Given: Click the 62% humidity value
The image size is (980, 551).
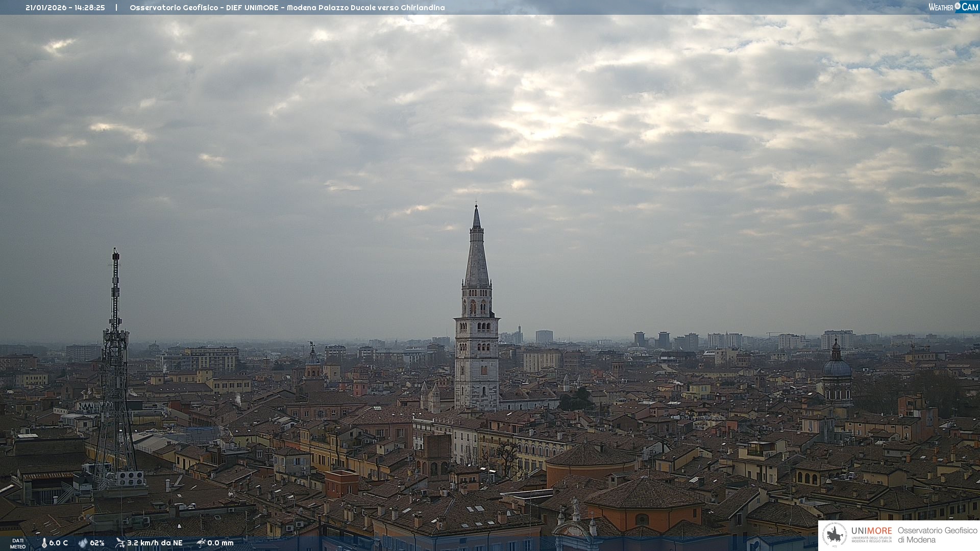Looking at the screenshot, I should pos(97,543).
